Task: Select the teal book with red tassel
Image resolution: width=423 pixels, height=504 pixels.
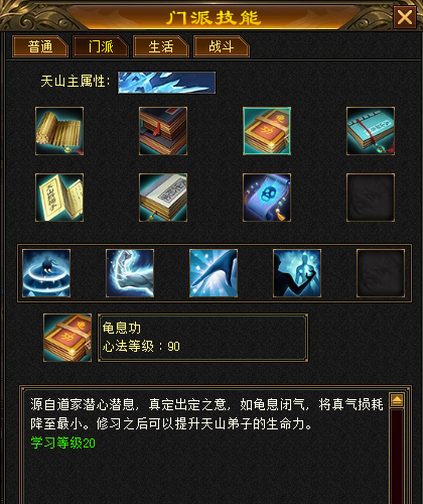Action: click(x=370, y=131)
